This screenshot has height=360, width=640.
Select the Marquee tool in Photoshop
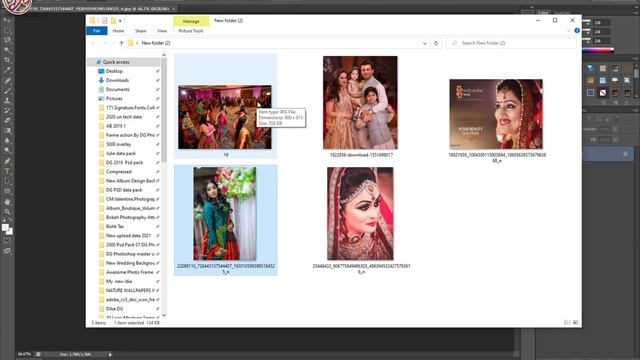pos(7,30)
